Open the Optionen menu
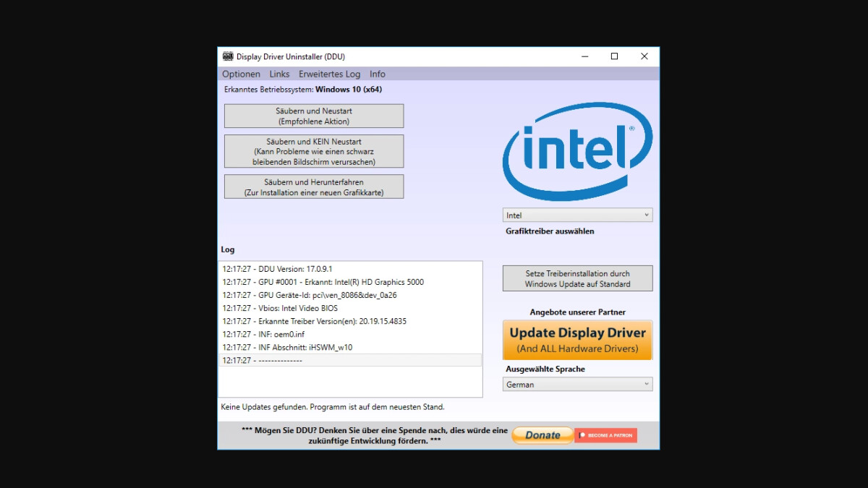The height and width of the screenshot is (488, 868). coord(241,74)
